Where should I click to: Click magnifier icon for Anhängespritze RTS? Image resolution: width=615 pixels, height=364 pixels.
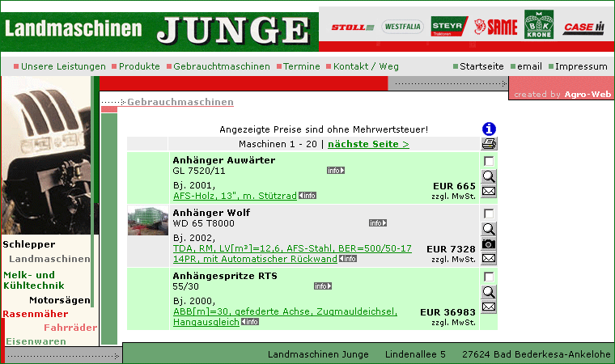(x=489, y=291)
